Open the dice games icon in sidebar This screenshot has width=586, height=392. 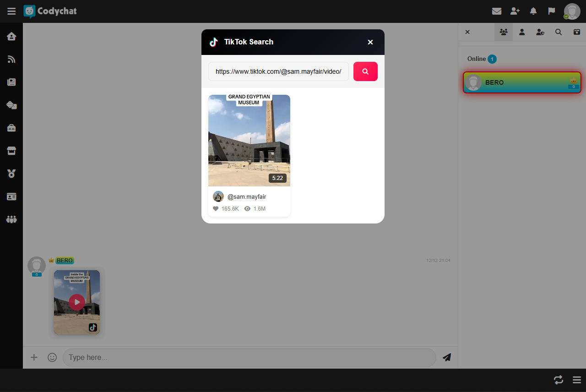11,105
